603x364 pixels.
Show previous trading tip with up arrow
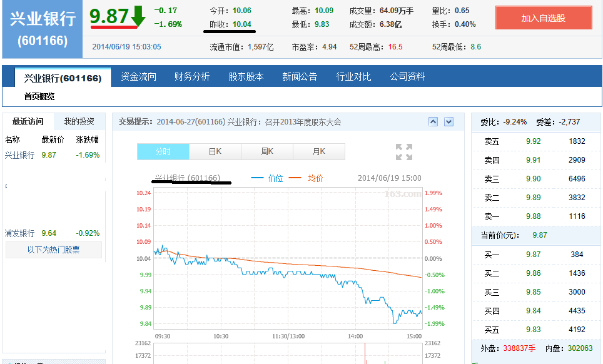433,122
